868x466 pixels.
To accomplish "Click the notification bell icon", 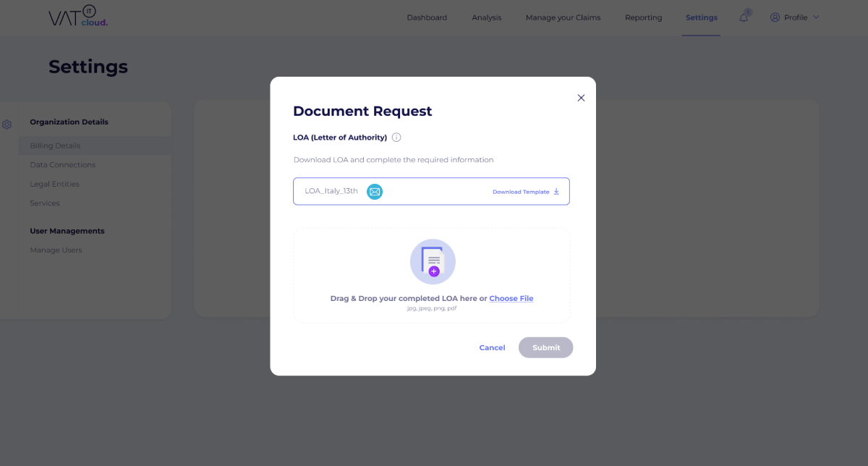I will 744,17.
